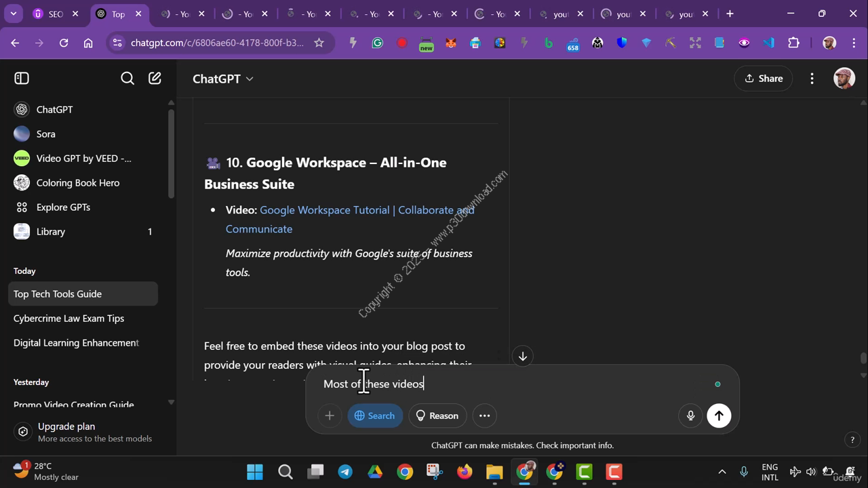Click the plus attach button
Viewport: 868px width, 488px height.
point(330,415)
